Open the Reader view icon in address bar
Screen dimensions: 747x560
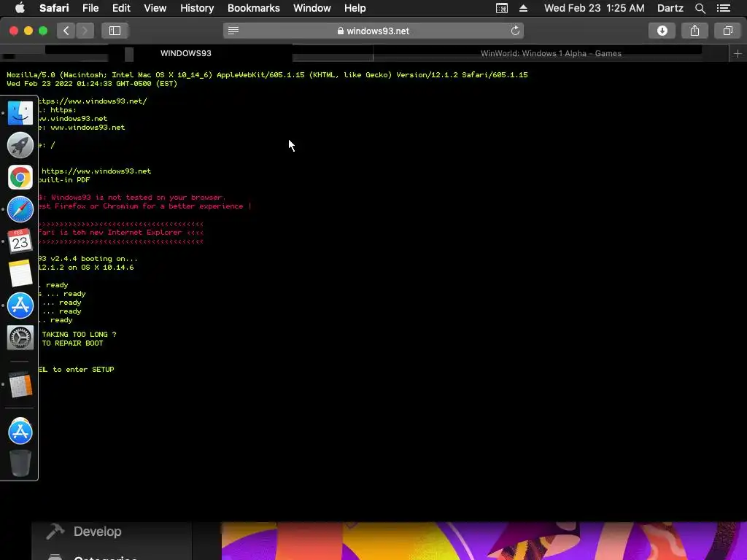click(233, 31)
